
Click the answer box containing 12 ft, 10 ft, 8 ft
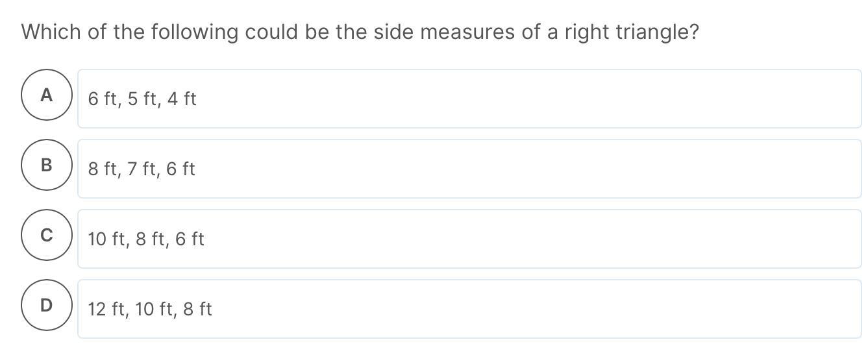469,309
